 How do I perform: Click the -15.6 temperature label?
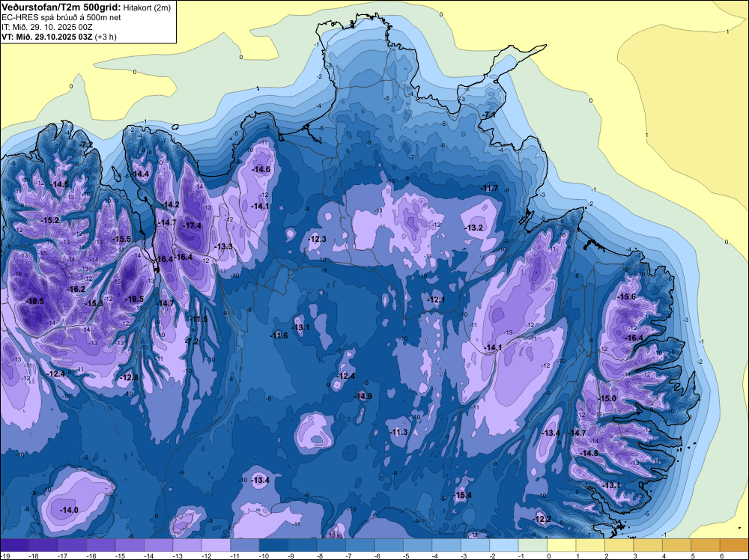click(627, 297)
